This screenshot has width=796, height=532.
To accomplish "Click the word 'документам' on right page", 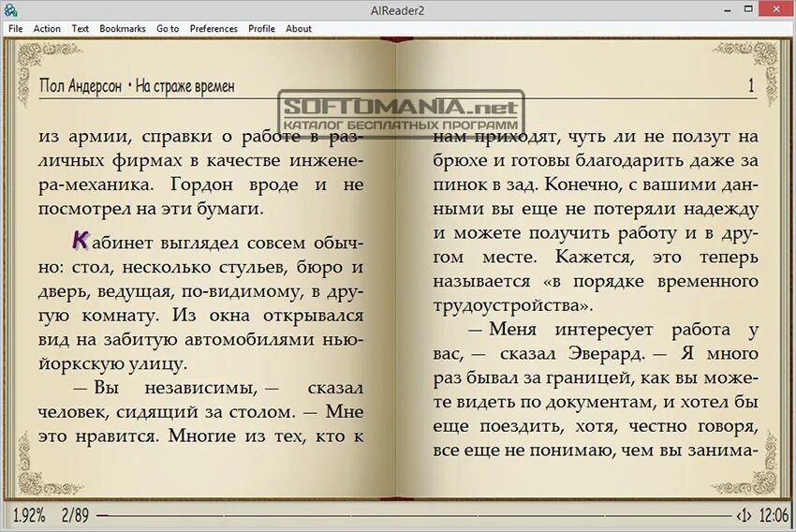I will point(598,403).
